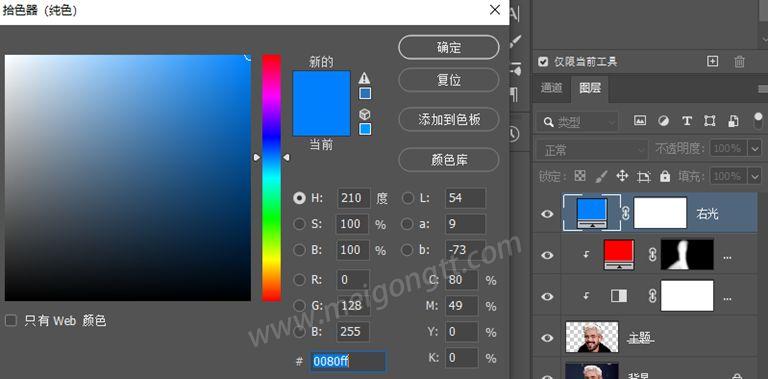The width and height of the screenshot is (768, 379).
Task: Click the ellipsis on the red fill layer
Action: coord(727,257)
